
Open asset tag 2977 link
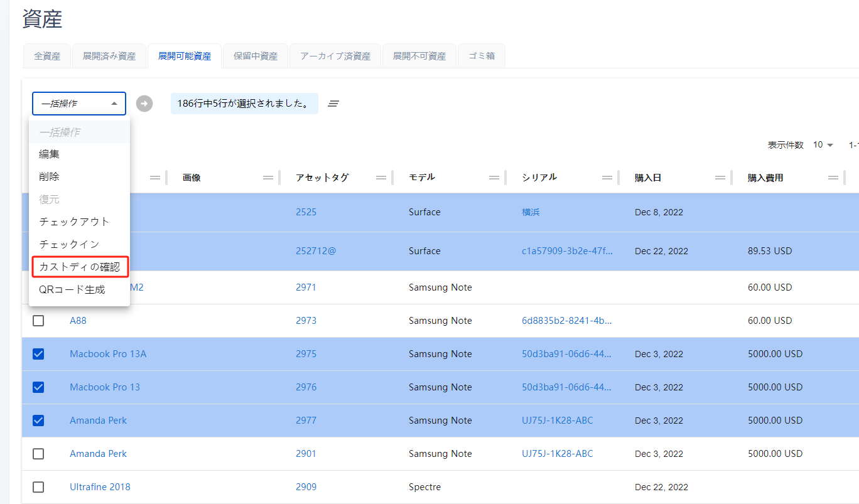tap(306, 421)
